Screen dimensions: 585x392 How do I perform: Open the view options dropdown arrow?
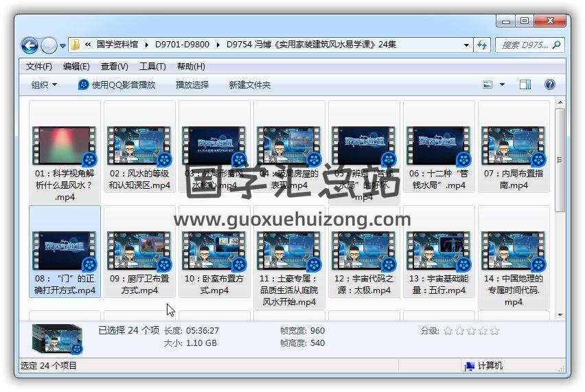pyautogui.click(x=502, y=84)
